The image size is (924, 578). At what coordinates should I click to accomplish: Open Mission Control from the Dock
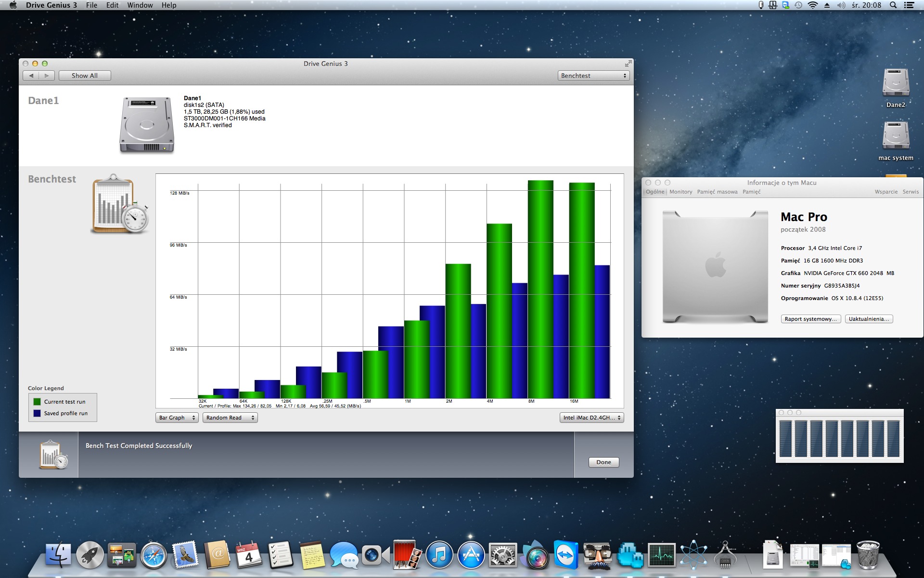click(122, 555)
